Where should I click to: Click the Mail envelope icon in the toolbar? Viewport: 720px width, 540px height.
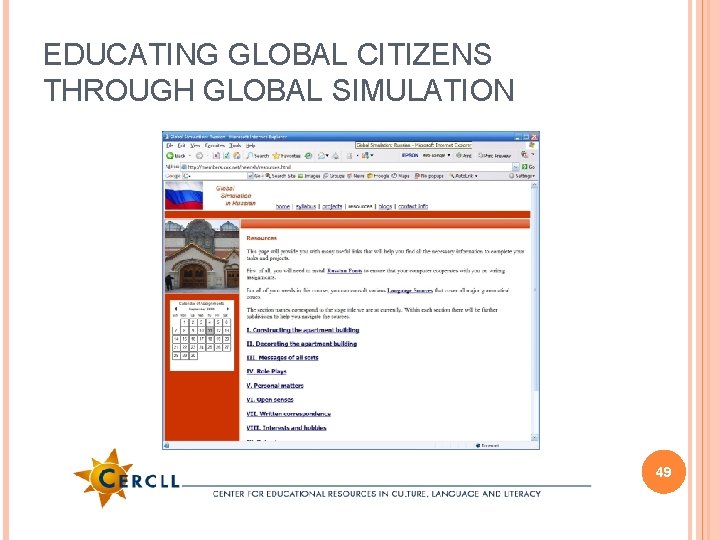pos(322,156)
